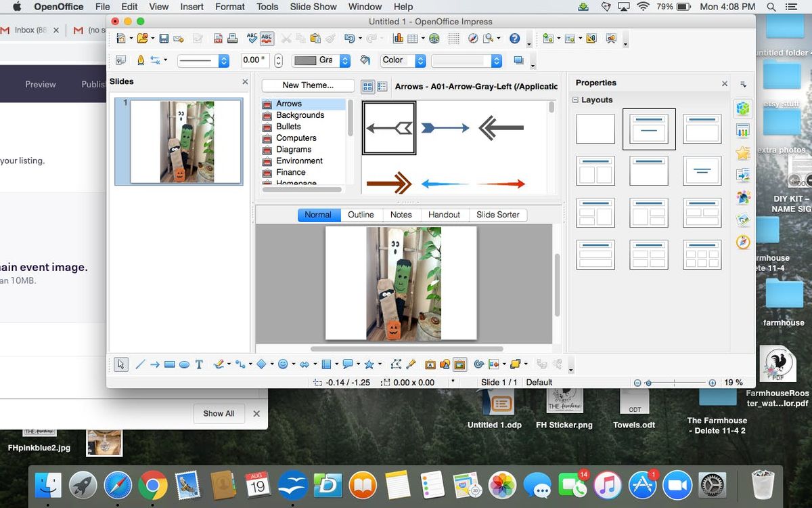Choose the blank slide layout
Viewport: 812px width, 508px height.
[595, 129]
